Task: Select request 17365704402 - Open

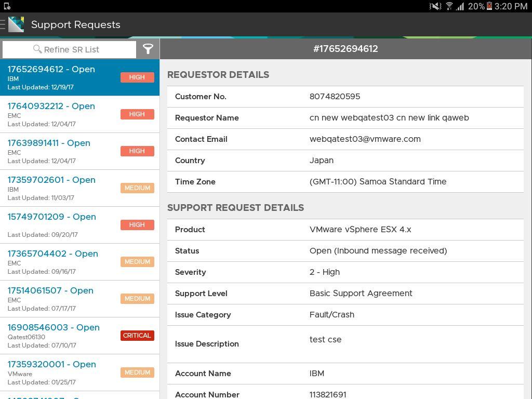Action: (x=79, y=262)
